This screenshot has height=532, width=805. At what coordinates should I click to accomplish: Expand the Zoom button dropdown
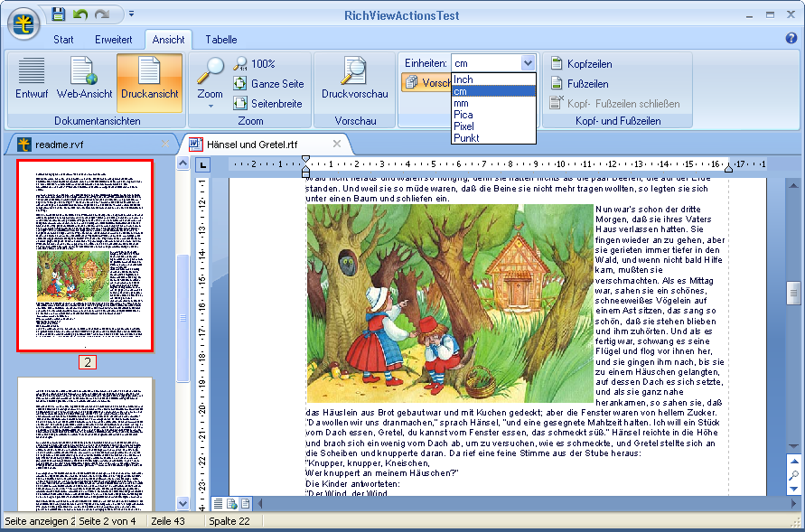coord(211,105)
